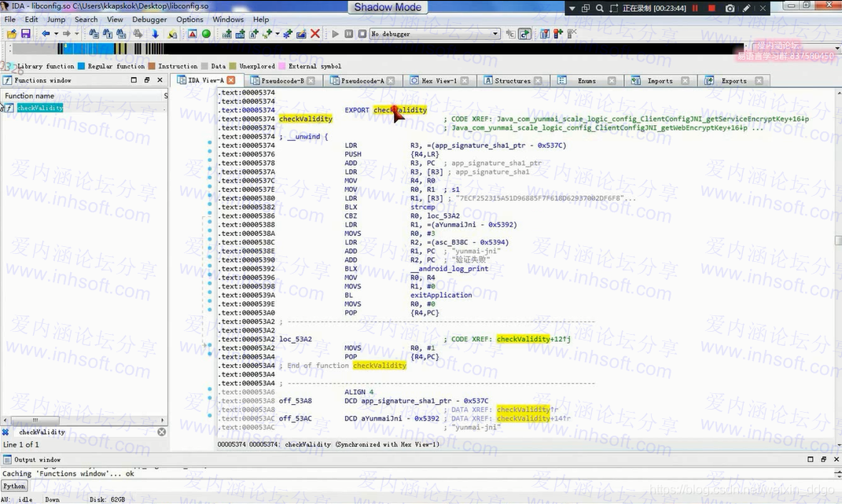Open the Windows menu
The image size is (842, 504).
pos(228,20)
